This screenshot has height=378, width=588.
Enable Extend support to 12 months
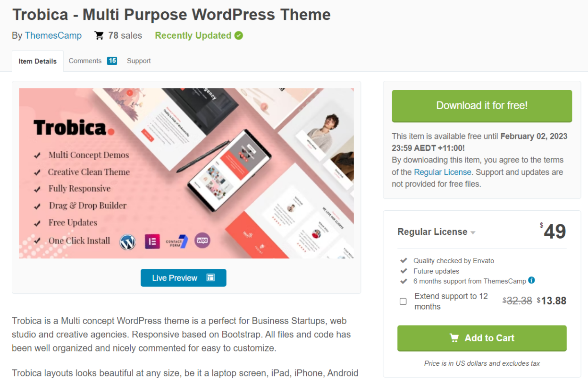pyautogui.click(x=403, y=301)
